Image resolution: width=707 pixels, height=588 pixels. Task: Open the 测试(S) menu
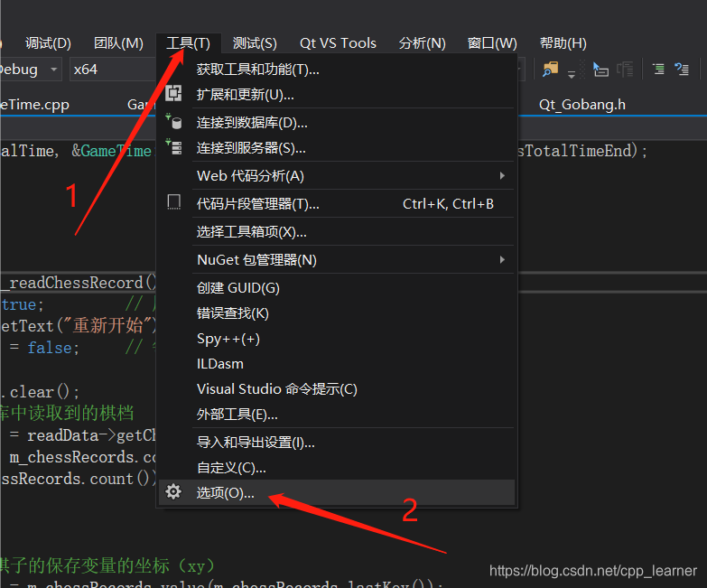(255, 43)
